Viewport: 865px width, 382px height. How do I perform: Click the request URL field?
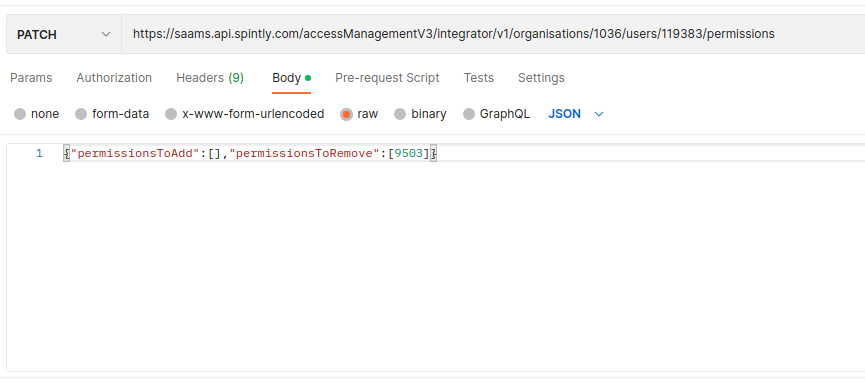tap(493, 34)
